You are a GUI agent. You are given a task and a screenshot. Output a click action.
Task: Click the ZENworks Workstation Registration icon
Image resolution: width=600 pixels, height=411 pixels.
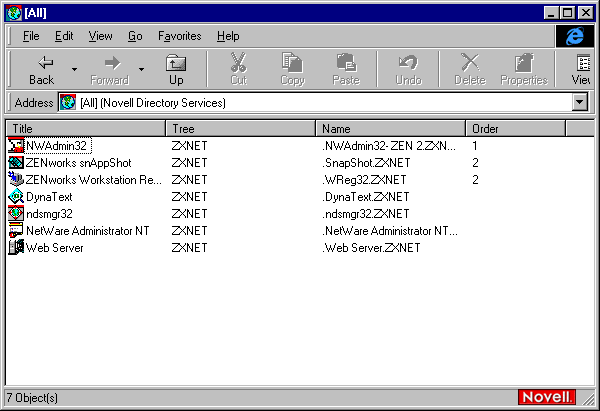[16, 179]
